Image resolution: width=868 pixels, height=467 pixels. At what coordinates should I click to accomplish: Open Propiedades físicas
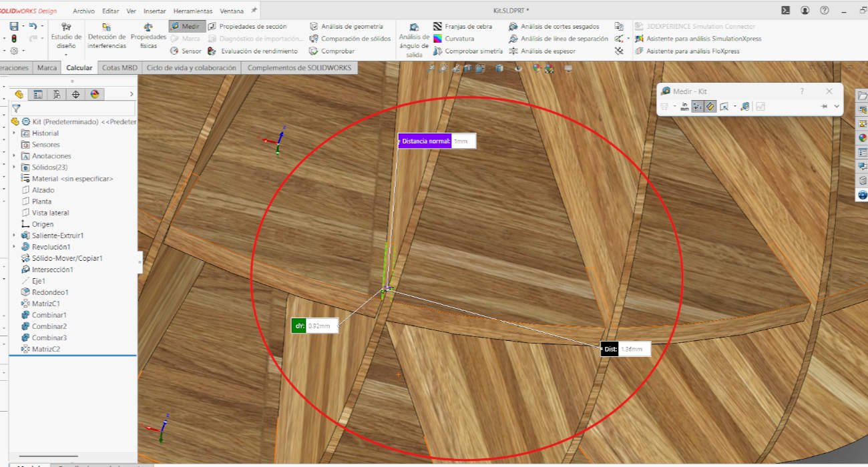[148, 36]
